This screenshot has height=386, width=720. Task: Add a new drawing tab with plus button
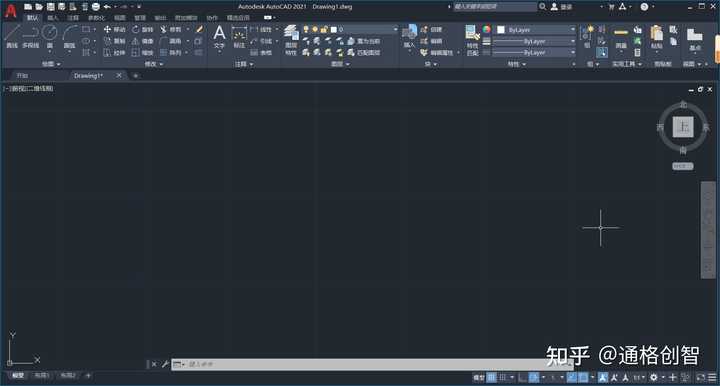click(135, 76)
